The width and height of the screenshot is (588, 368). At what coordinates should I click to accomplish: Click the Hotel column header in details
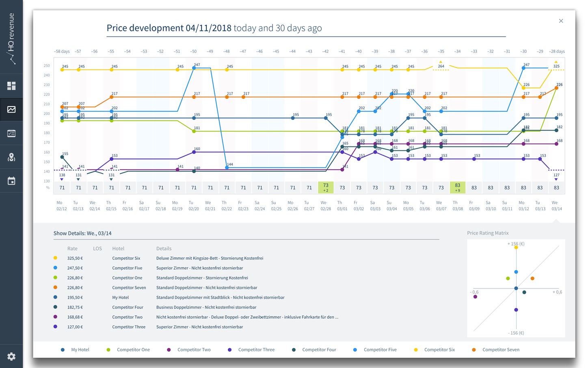click(x=118, y=248)
